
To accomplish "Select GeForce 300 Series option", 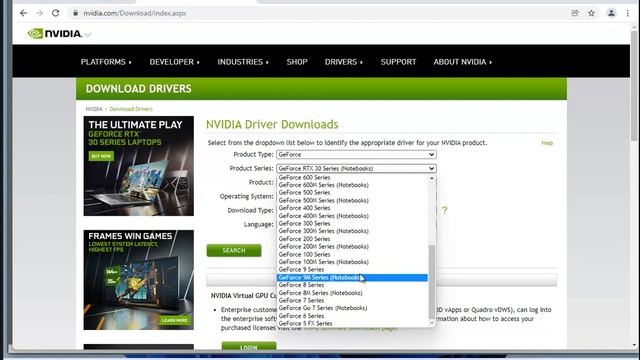I will pos(352,224).
